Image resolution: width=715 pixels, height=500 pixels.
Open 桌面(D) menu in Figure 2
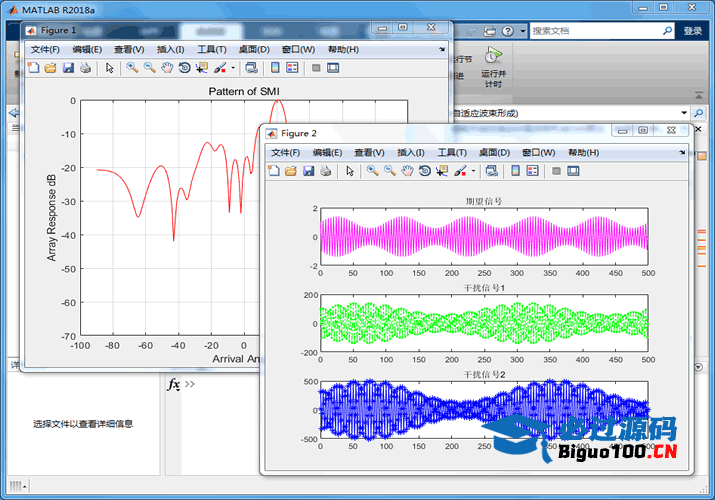pos(494,152)
